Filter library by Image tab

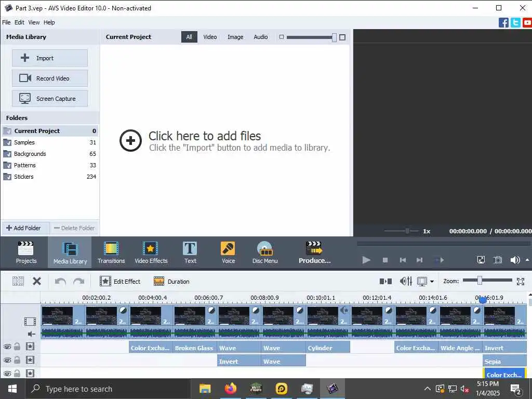[235, 37]
